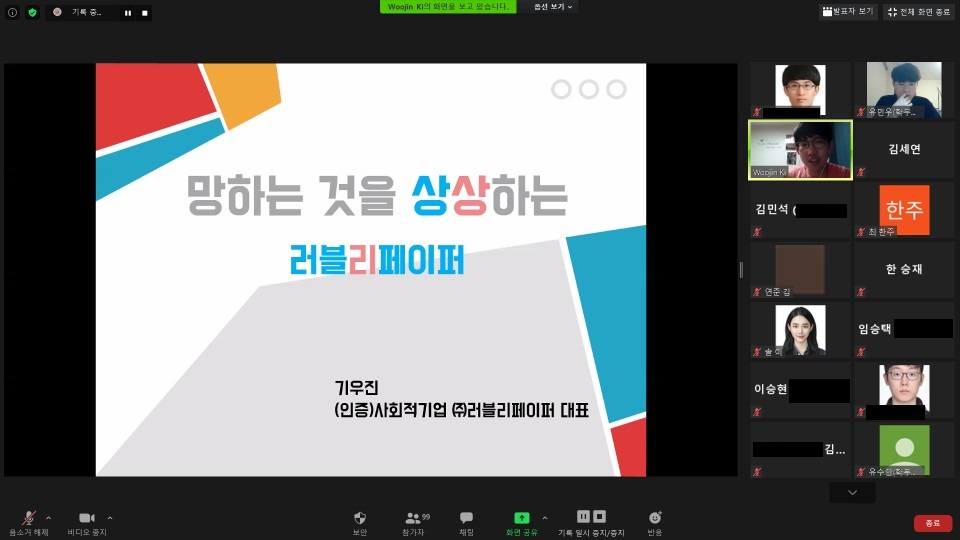Show more participants with down chevron
The image size is (960, 540).
pos(852,492)
